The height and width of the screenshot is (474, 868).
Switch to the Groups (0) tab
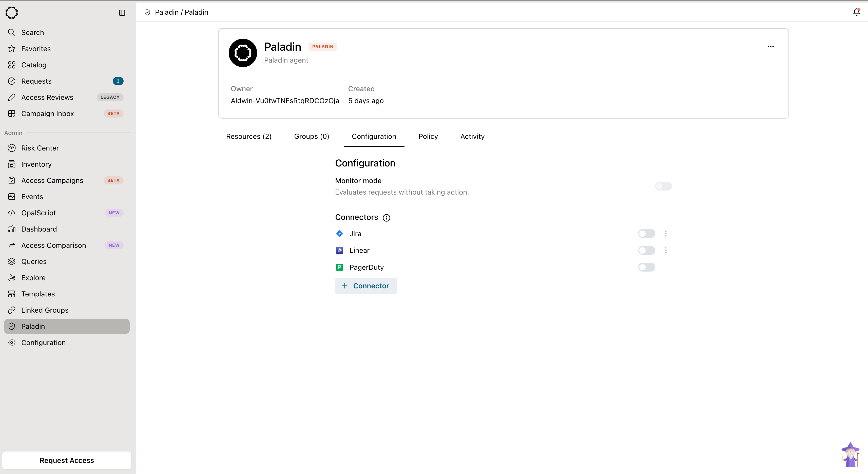(x=311, y=136)
